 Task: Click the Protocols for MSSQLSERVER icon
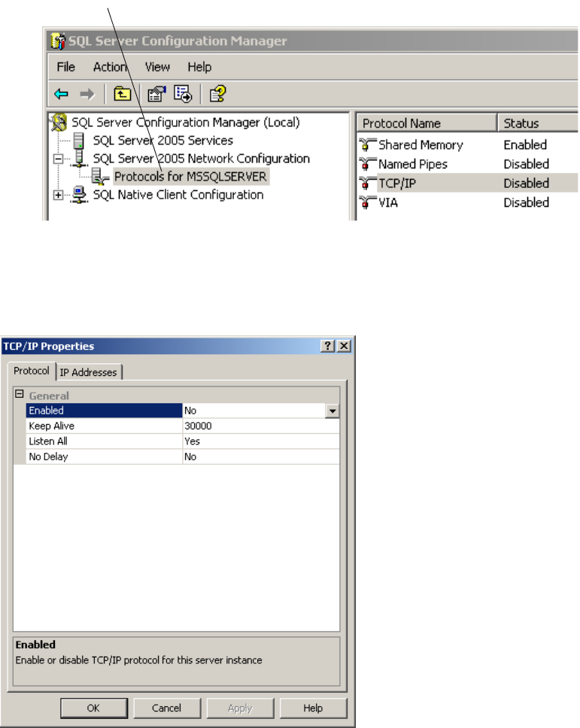[x=100, y=177]
